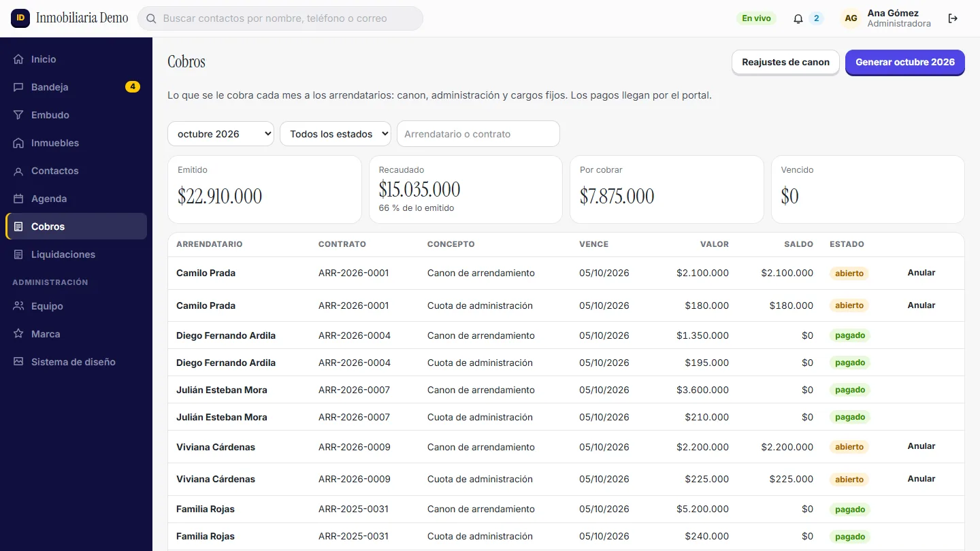Click contract ARR-2026-0007 in Julián canon row

354,390
